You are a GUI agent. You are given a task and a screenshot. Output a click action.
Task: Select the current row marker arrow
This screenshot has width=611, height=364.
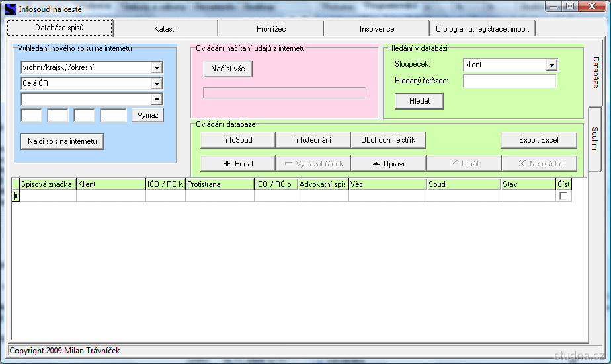(16, 196)
